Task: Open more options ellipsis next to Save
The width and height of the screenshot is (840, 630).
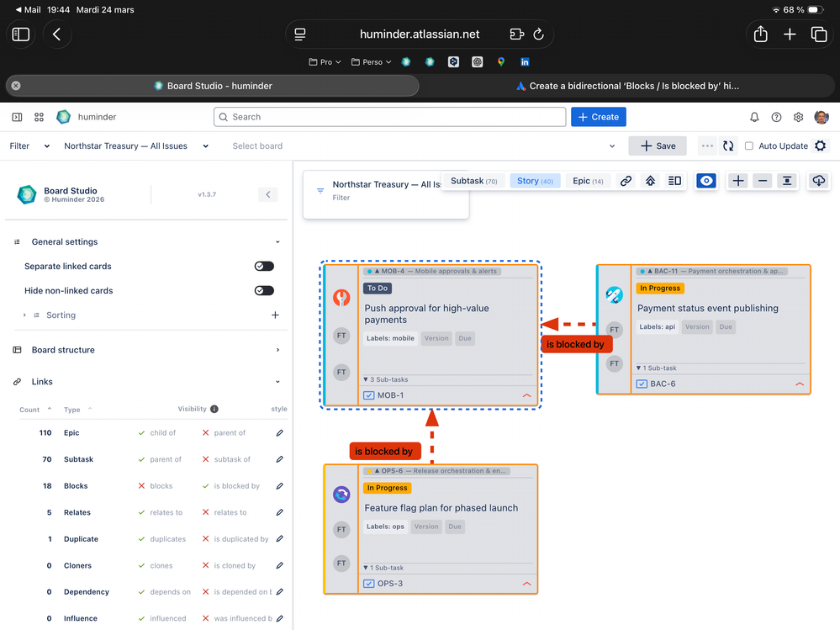Action: point(707,146)
